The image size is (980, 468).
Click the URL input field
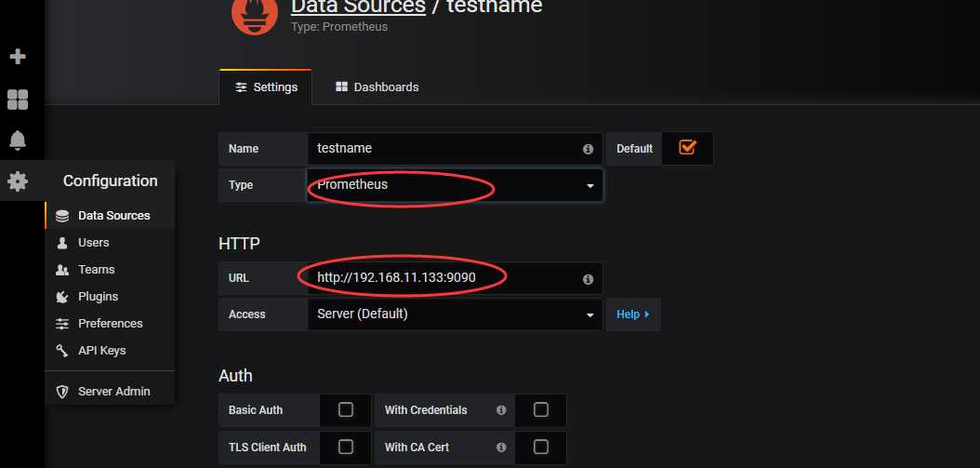(455, 278)
